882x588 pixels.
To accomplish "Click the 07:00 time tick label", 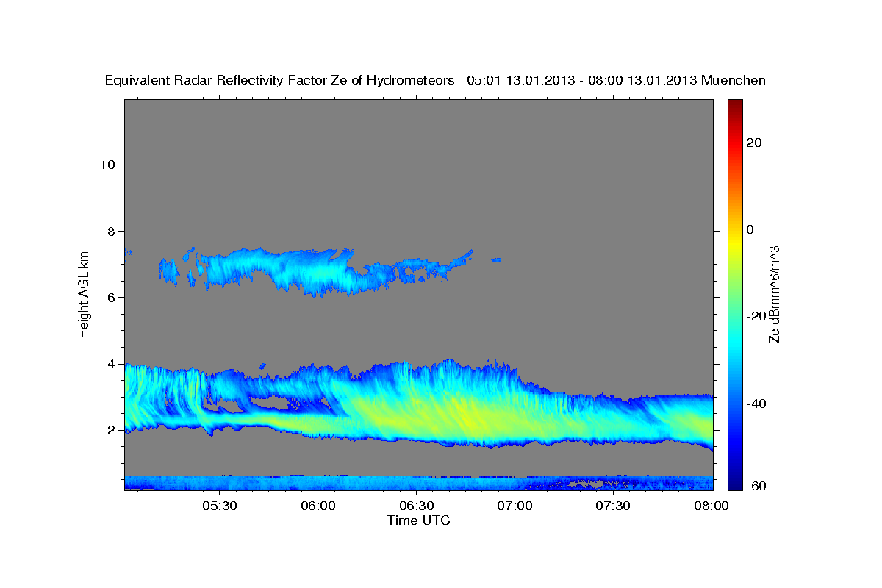I will tap(514, 506).
